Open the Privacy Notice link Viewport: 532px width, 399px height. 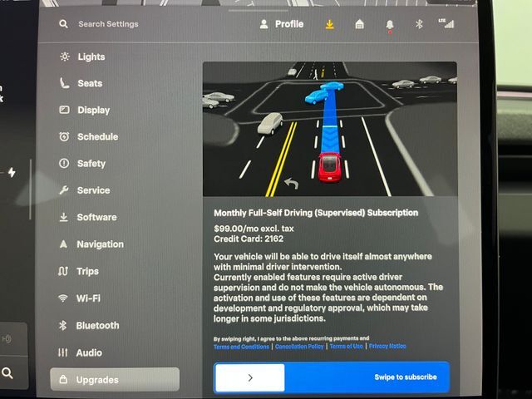pos(387,346)
